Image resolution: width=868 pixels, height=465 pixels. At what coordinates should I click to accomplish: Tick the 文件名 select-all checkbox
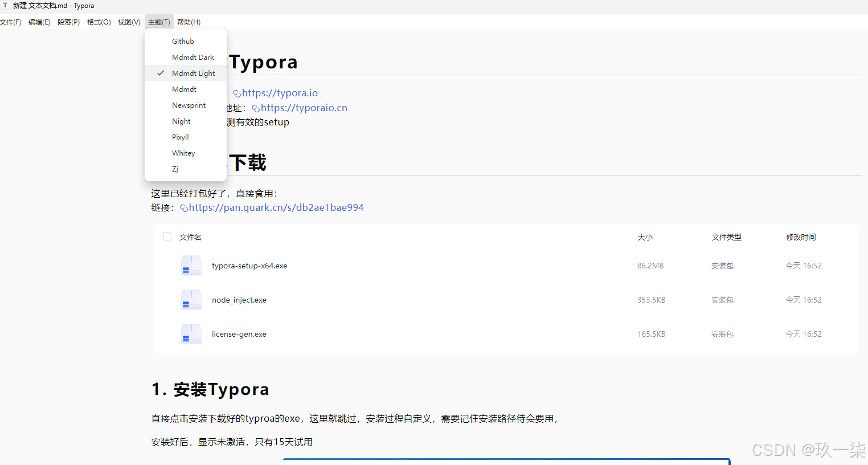pos(167,236)
